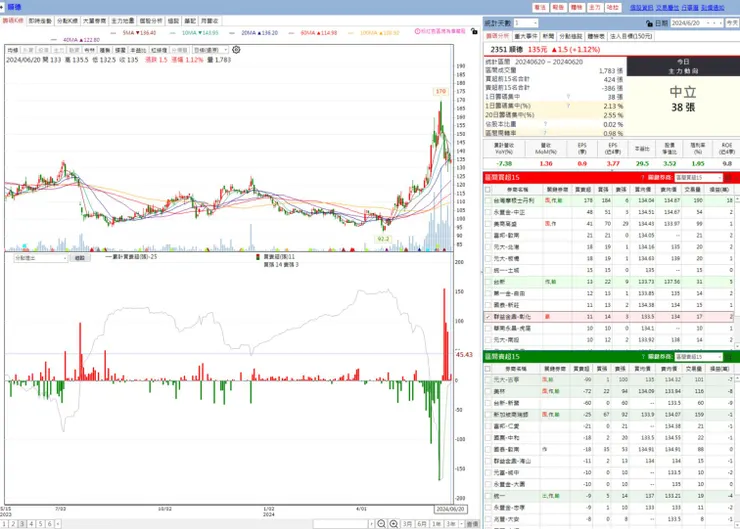Click the bottom search input field
Image resolution: width=740 pixels, height=529 pixels.
point(341,524)
